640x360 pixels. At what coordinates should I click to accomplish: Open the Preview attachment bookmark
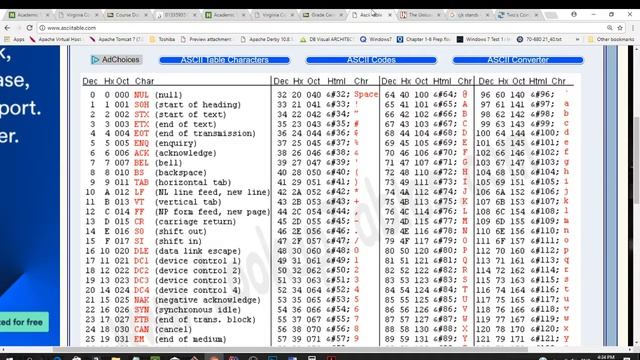[x=206, y=39]
